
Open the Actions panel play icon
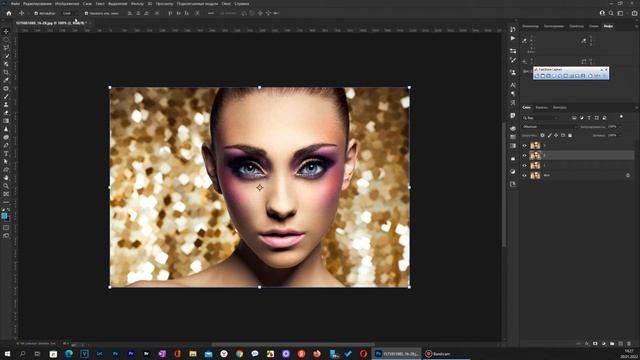tap(513, 38)
